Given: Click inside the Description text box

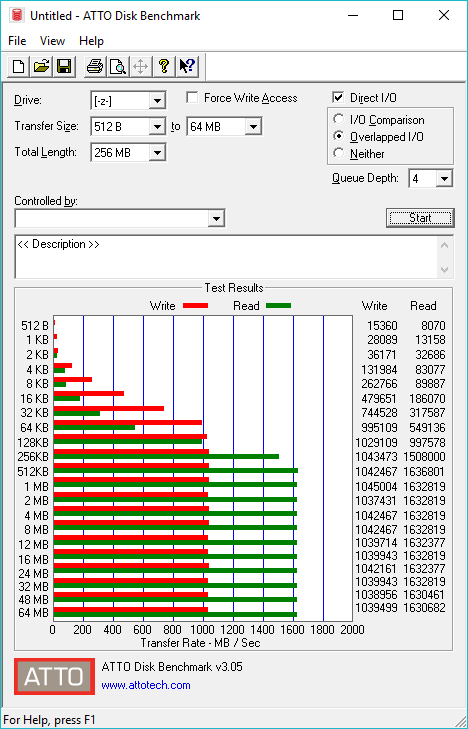Looking at the screenshot, I should coord(227,257).
